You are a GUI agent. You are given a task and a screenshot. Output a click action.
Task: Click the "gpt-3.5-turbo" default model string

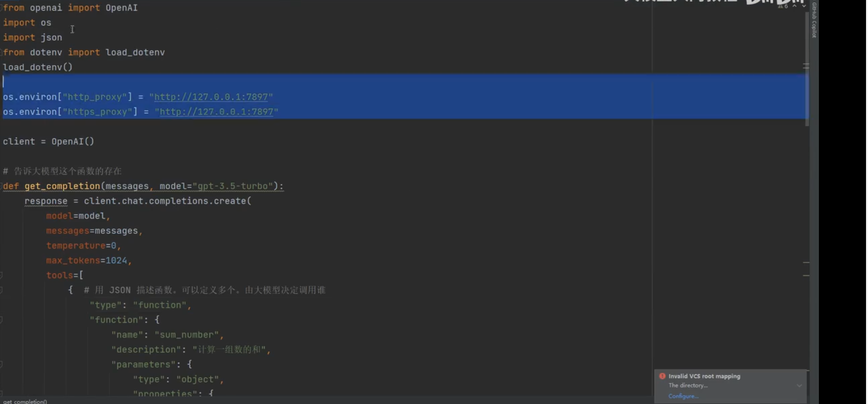(x=233, y=186)
